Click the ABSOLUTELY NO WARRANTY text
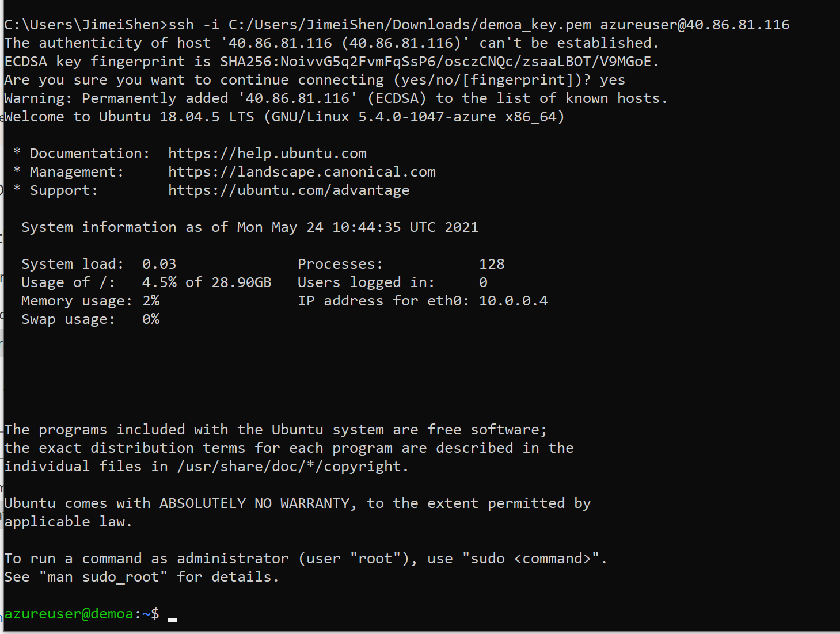 pyautogui.click(x=254, y=503)
